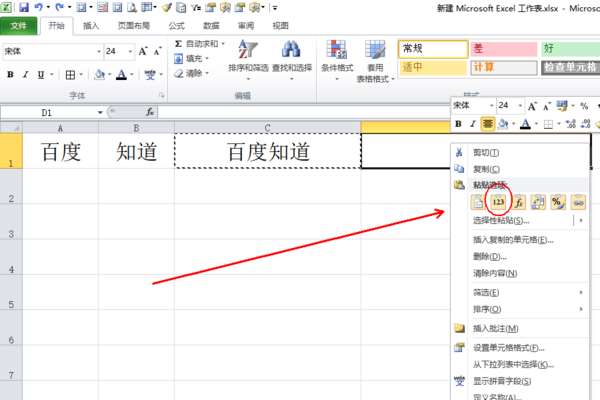Decrease font size with the ribbon's small A button
The image size is (600, 400).
pyautogui.click(x=157, y=51)
